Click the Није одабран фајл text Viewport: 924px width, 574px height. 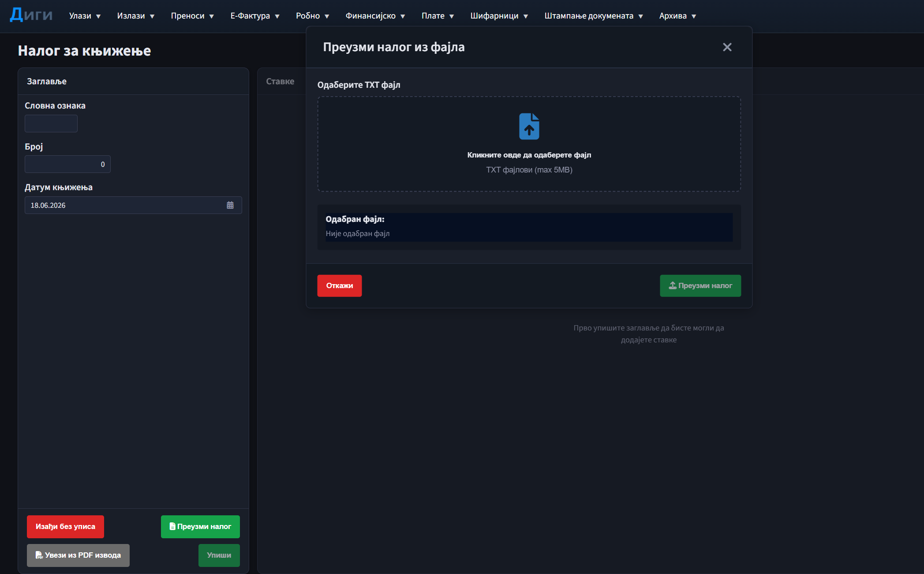point(358,233)
